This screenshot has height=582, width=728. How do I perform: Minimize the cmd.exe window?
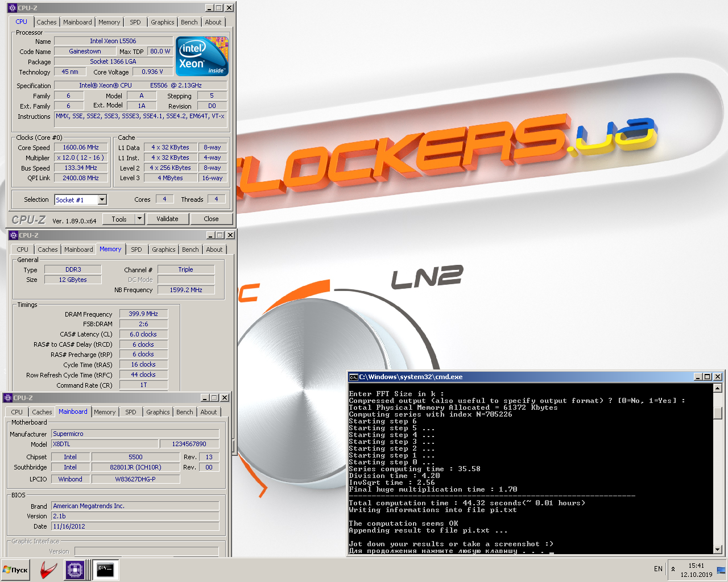coord(698,377)
